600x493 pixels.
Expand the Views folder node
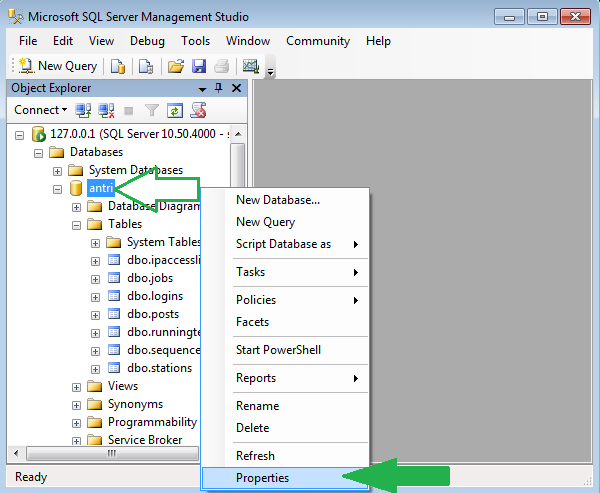(77, 387)
